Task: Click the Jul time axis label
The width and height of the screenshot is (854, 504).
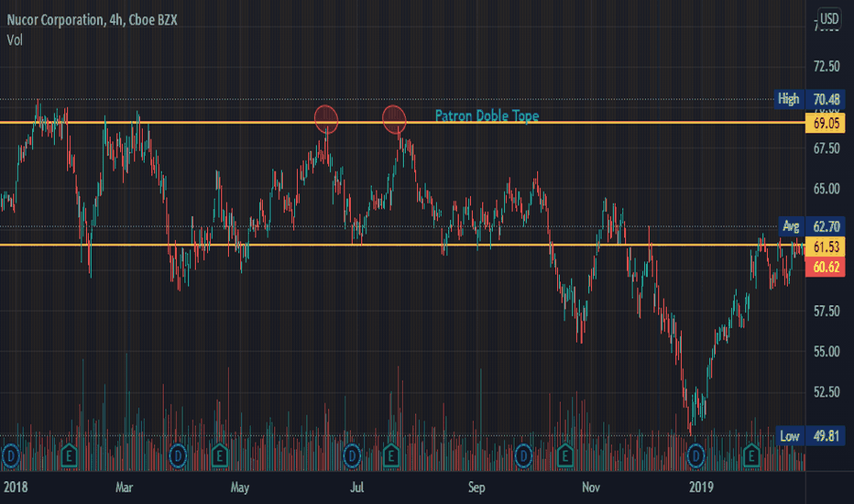Action: 356,487
